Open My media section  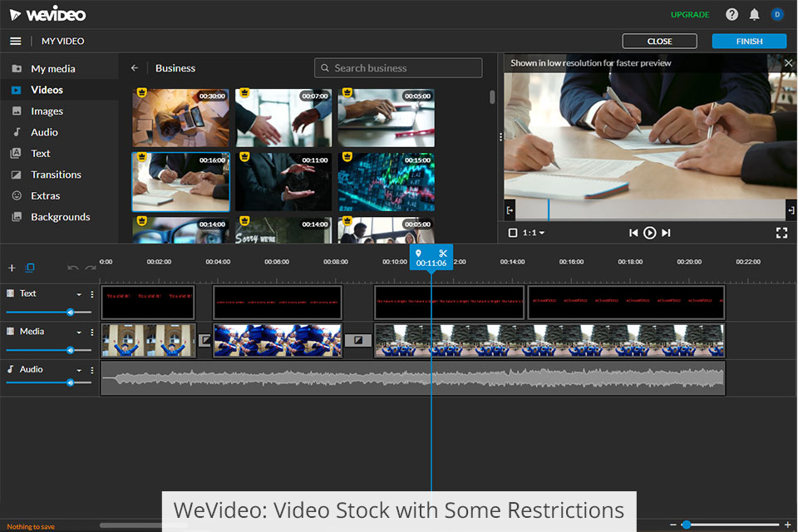(53, 68)
